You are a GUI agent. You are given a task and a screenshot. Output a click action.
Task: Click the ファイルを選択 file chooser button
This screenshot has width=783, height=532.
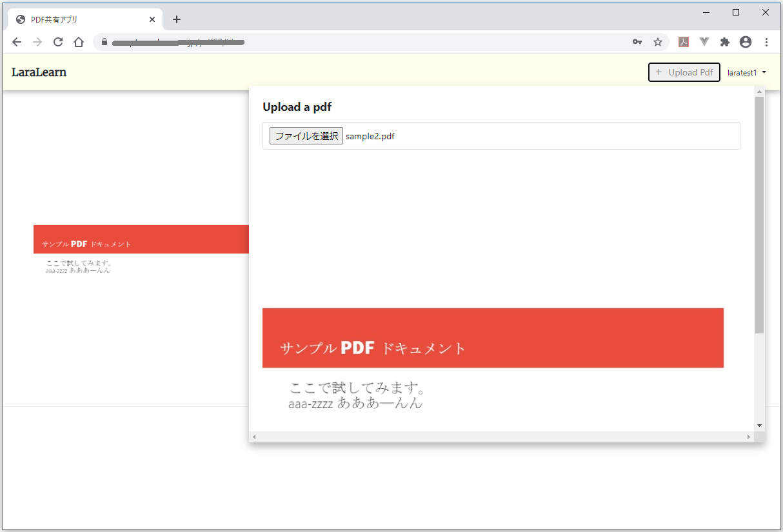click(x=306, y=136)
